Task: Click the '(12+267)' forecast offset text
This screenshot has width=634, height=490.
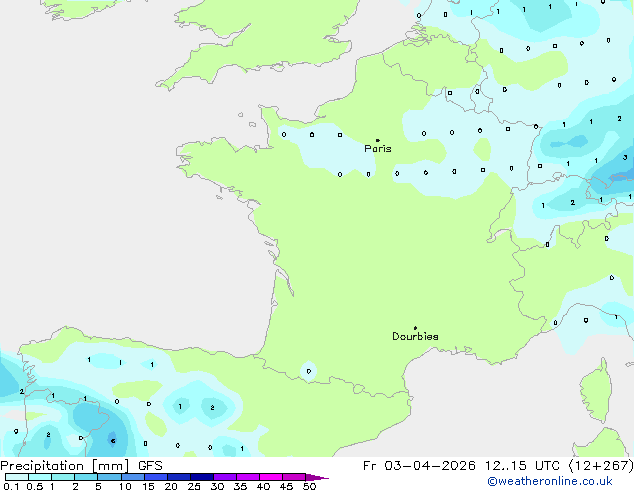Action: [601, 466]
